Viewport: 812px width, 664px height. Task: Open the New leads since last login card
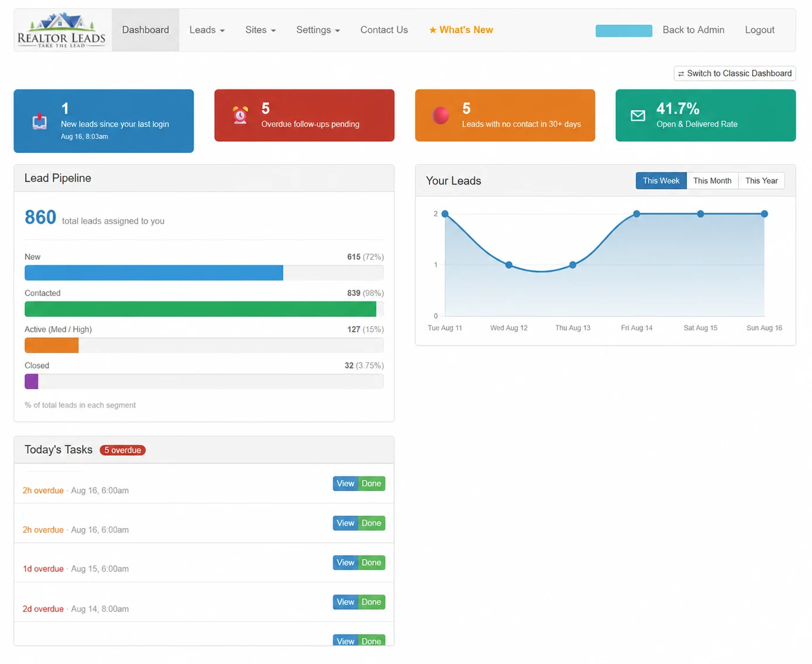tap(104, 121)
